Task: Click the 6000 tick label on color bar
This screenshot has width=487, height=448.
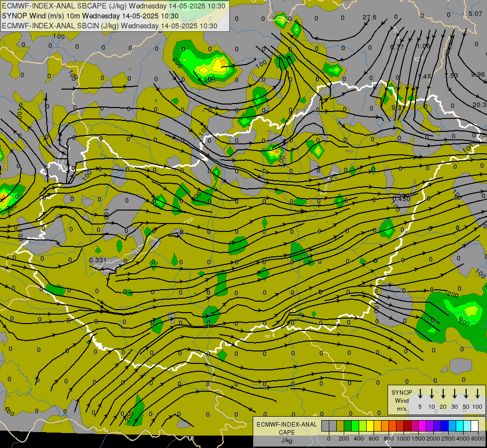Action: click(478, 439)
